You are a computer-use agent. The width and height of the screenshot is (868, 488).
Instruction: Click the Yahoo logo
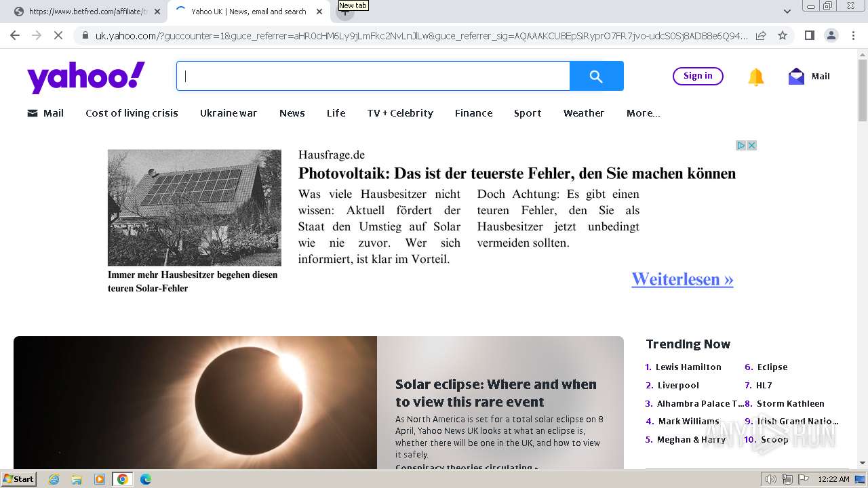pos(86,77)
